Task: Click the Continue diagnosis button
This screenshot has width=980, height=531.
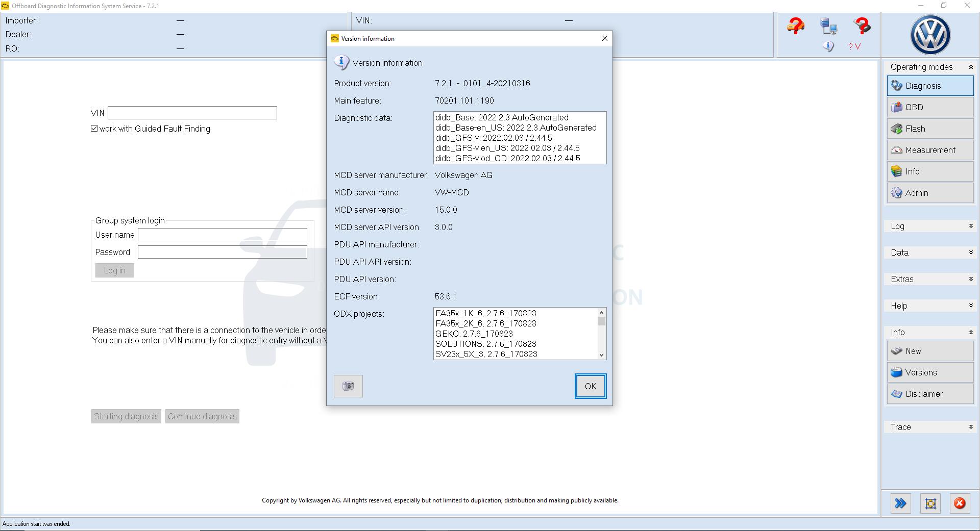Action: pos(202,416)
